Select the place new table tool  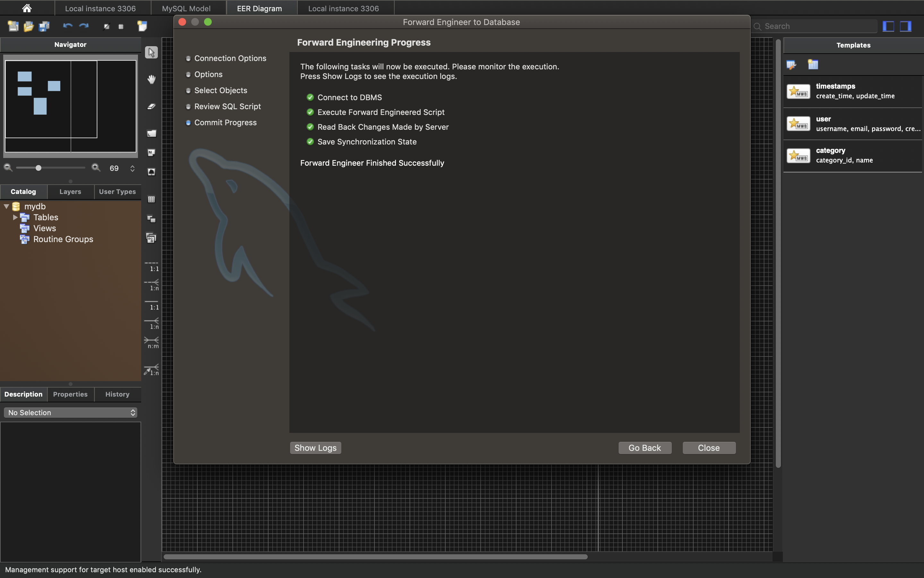[151, 199]
